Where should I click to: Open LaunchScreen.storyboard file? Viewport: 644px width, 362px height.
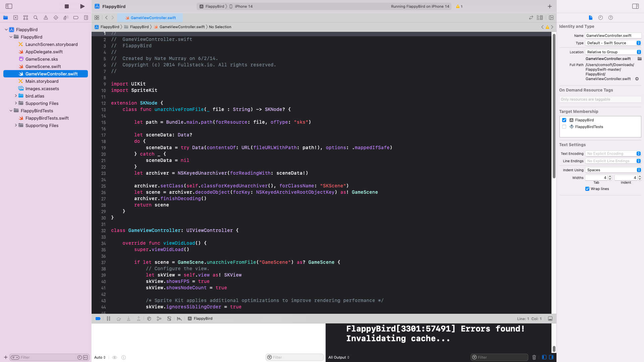pyautogui.click(x=51, y=44)
